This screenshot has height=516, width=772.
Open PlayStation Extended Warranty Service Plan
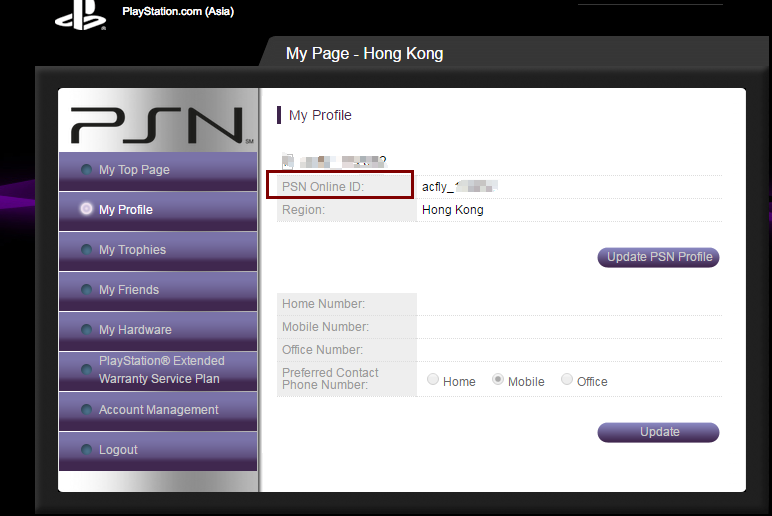(x=158, y=371)
